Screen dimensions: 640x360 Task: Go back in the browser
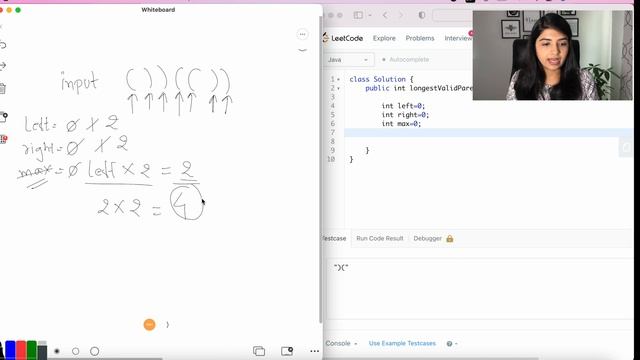click(385, 15)
